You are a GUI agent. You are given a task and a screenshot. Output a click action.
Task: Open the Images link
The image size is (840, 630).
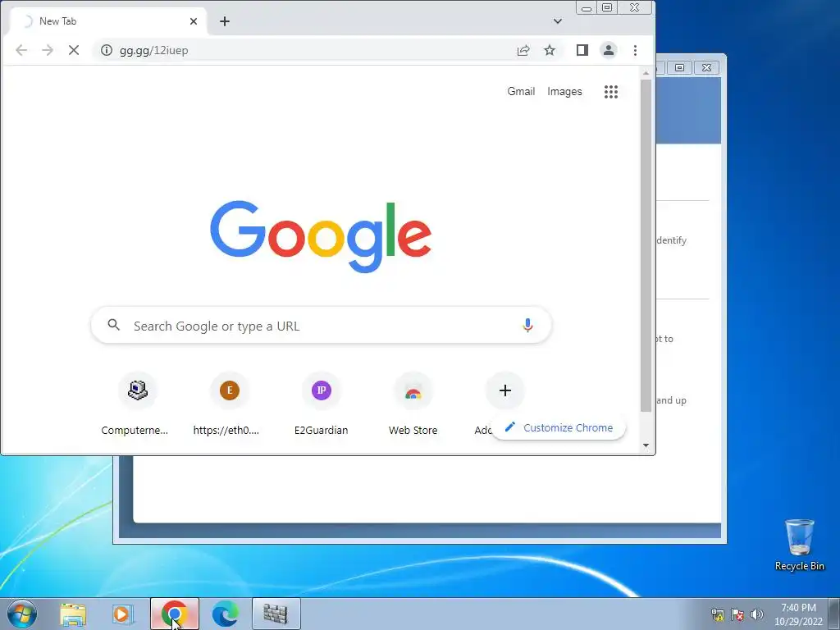click(x=564, y=92)
